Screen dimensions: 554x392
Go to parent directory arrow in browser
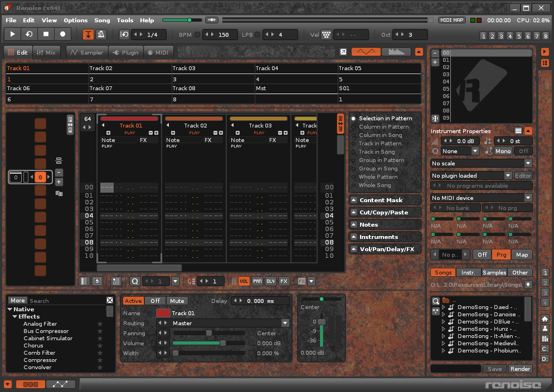coord(528,285)
